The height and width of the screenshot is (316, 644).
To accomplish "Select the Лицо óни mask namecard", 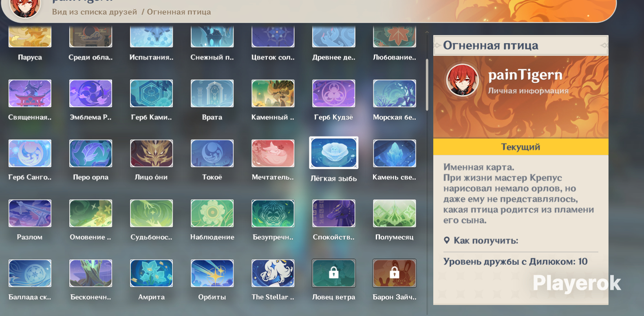I will 151,153.
